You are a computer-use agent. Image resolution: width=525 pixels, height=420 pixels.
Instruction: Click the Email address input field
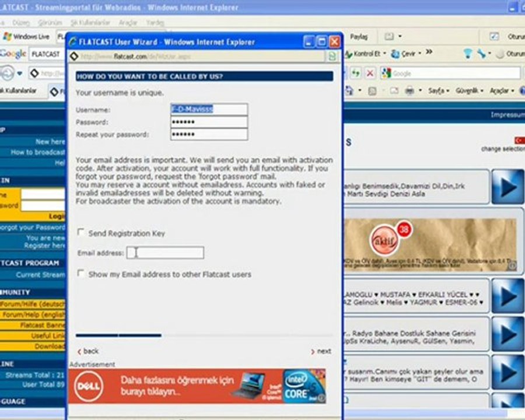(x=165, y=253)
